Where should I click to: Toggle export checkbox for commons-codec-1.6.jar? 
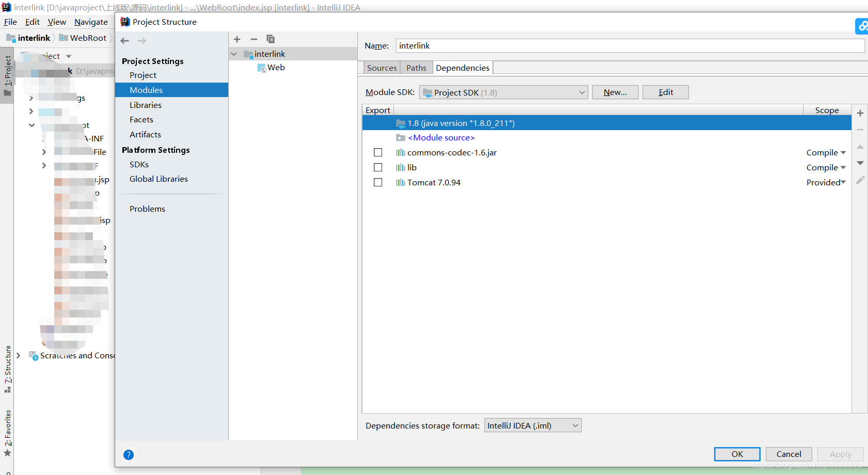pyautogui.click(x=378, y=152)
